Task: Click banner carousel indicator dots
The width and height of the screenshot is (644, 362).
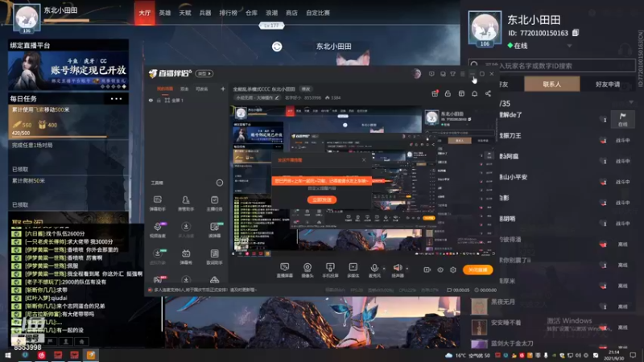Action: point(114,87)
